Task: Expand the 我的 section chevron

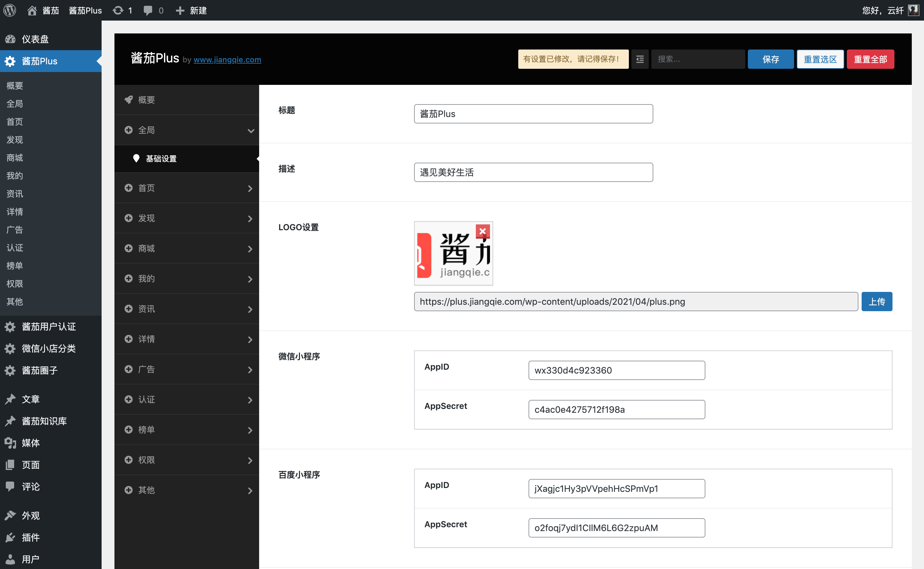Action: pyautogui.click(x=250, y=279)
